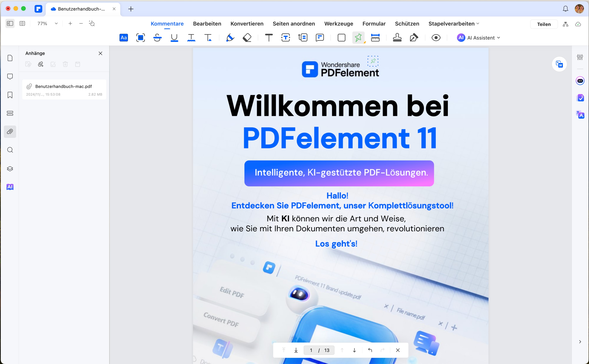Screen dimensions: 589x364
Task: Open the Schützen tab
Action: (x=407, y=24)
